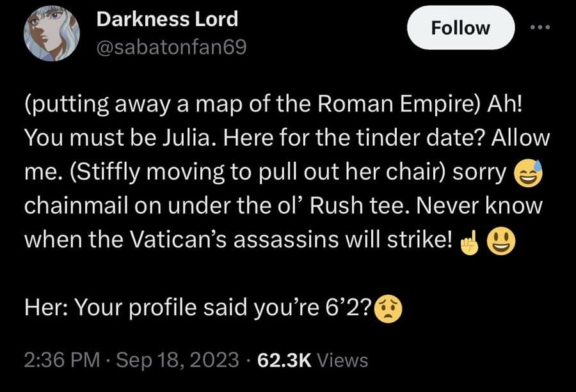Select the Darkness Lord display name
Image resolution: width=576 pixels, height=392 pixels.
[x=167, y=19]
